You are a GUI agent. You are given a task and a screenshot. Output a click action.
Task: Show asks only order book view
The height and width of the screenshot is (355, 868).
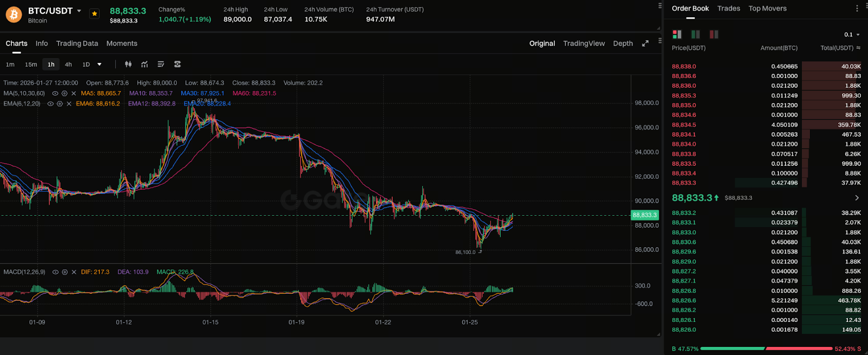pyautogui.click(x=714, y=34)
